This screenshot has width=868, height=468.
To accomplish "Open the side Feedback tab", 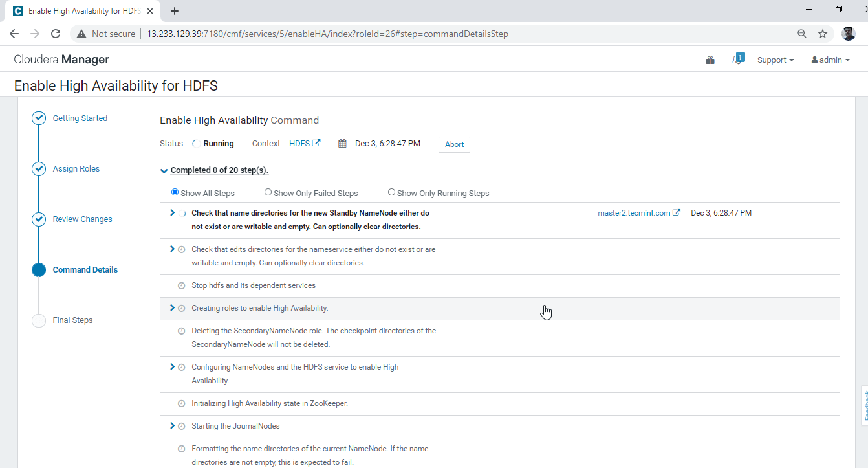I will (x=864, y=406).
